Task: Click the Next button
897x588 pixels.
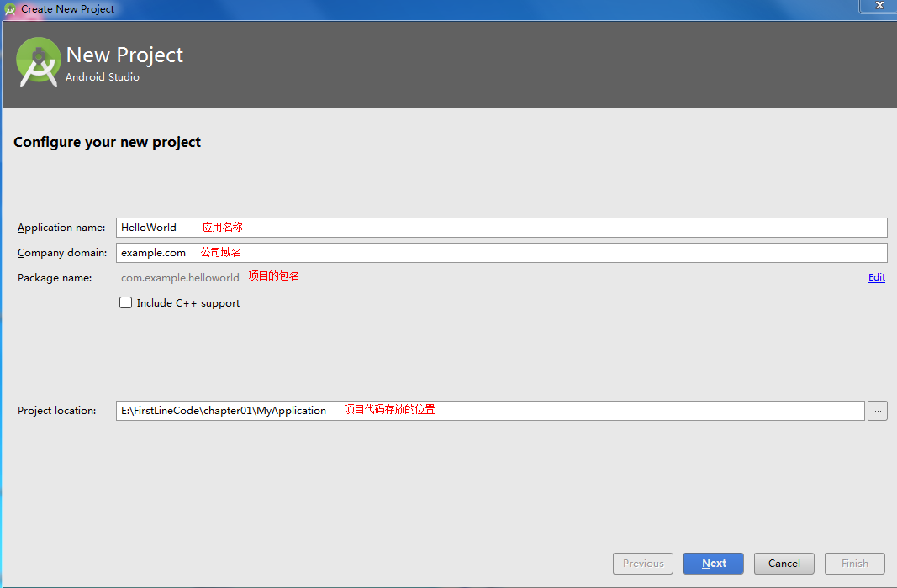Action: point(714,564)
